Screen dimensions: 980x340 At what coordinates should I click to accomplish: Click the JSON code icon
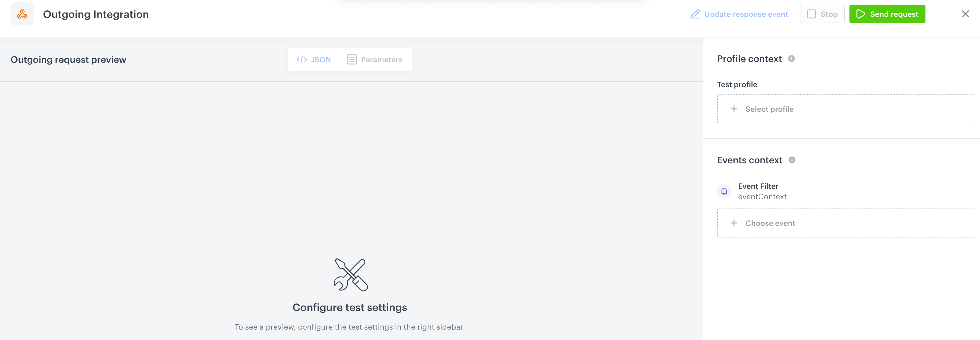(302, 59)
